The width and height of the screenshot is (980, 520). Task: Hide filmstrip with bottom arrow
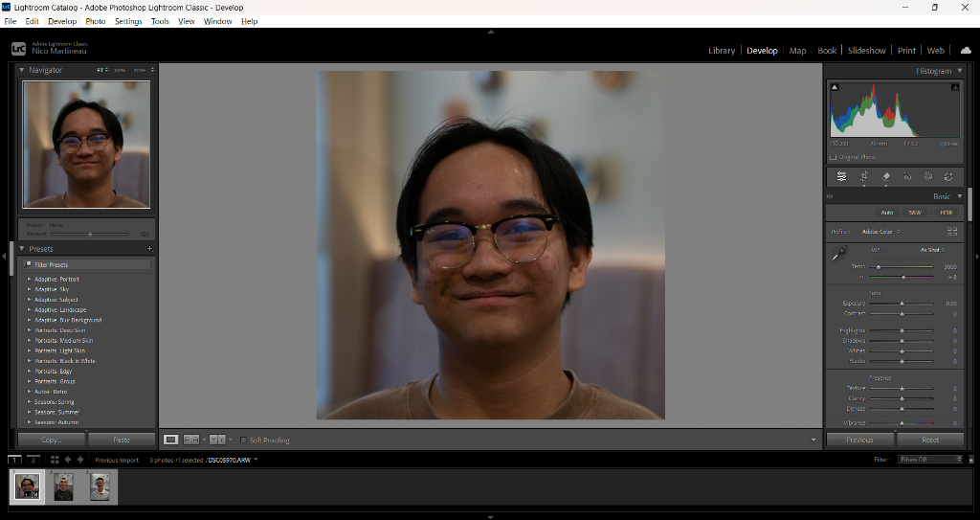tap(491, 517)
